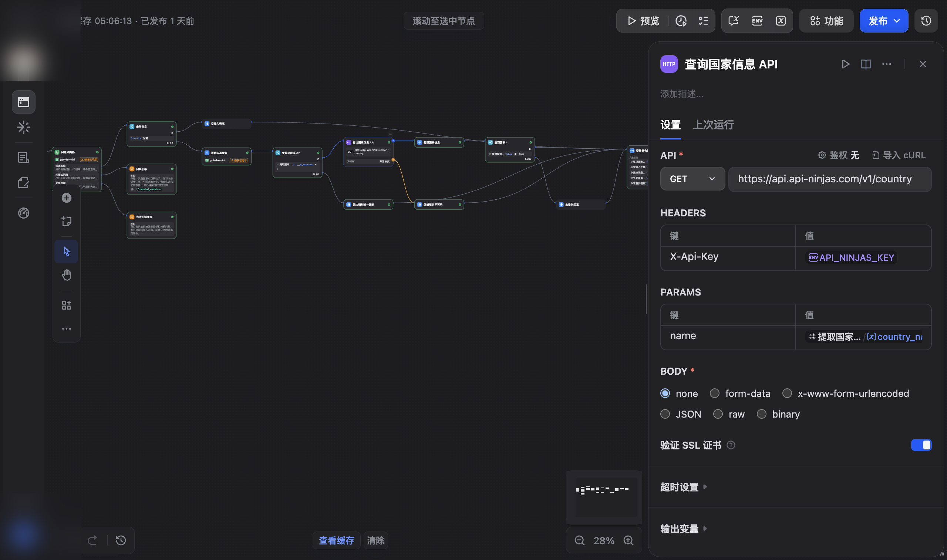Add a new node with the plus icon
Viewport: 947px width, 560px height.
(67, 198)
